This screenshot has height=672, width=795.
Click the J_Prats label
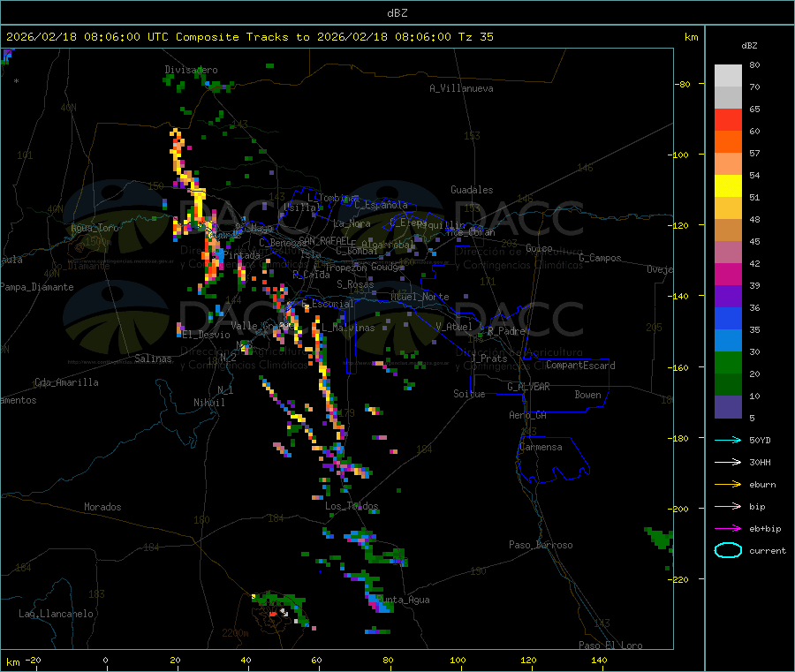[488, 358]
